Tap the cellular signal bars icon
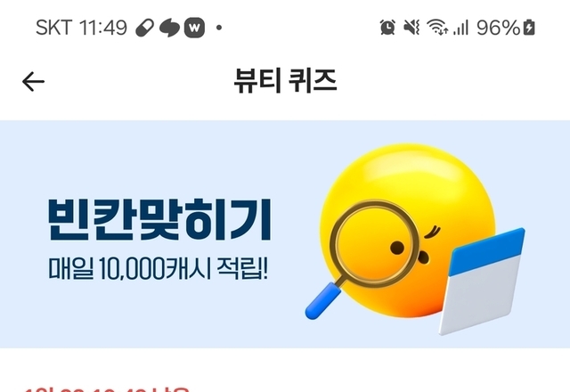The image size is (570, 392). 461,28
